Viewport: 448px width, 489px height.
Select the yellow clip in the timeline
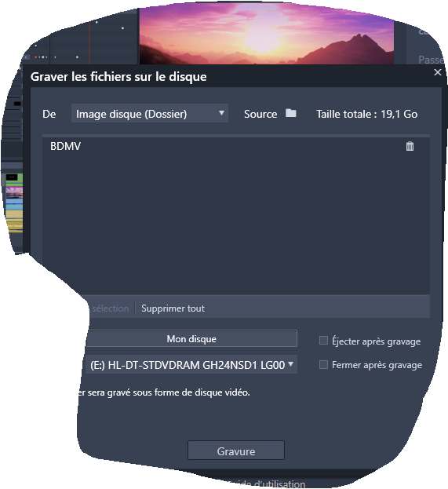click(14, 214)
